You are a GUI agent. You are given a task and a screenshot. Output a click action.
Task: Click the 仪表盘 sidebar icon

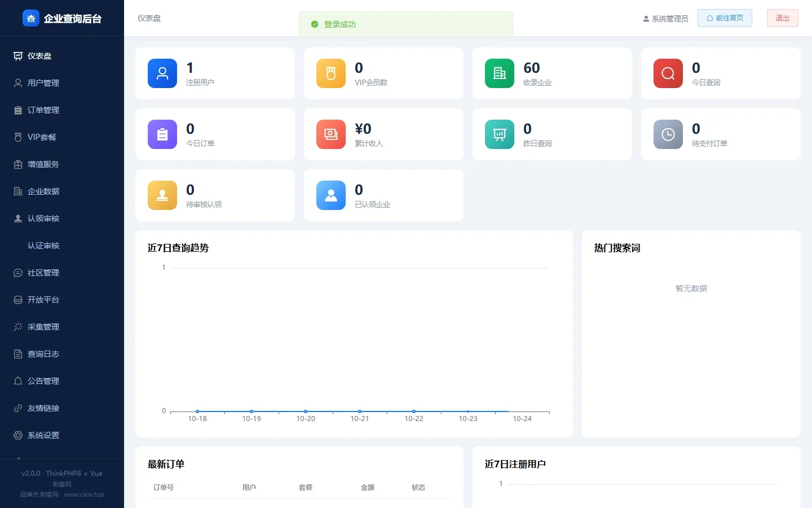[18, 56]
